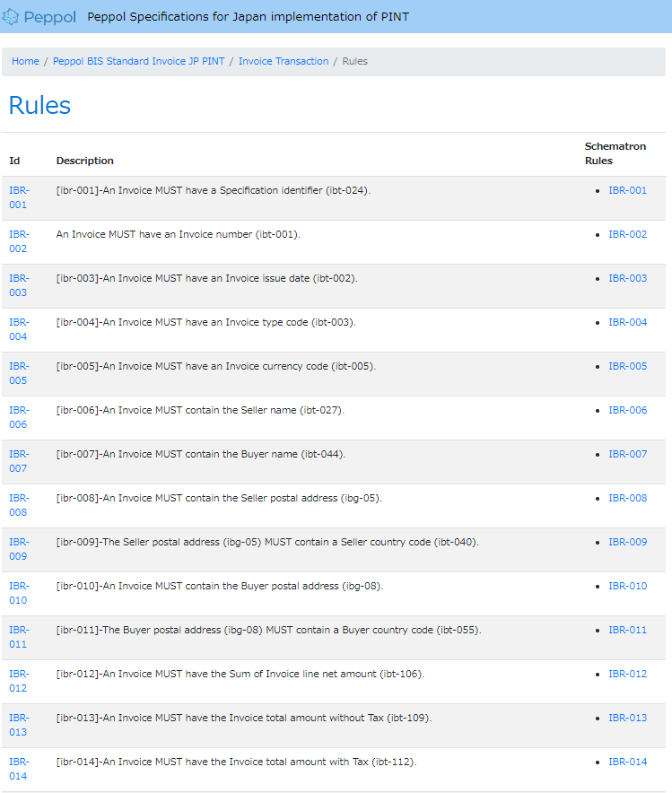The width and height of the screenshot is (672, 793).
Task: Open IBR-001 link in Id column
Action: pyautogui.click(x=19, y=197)
